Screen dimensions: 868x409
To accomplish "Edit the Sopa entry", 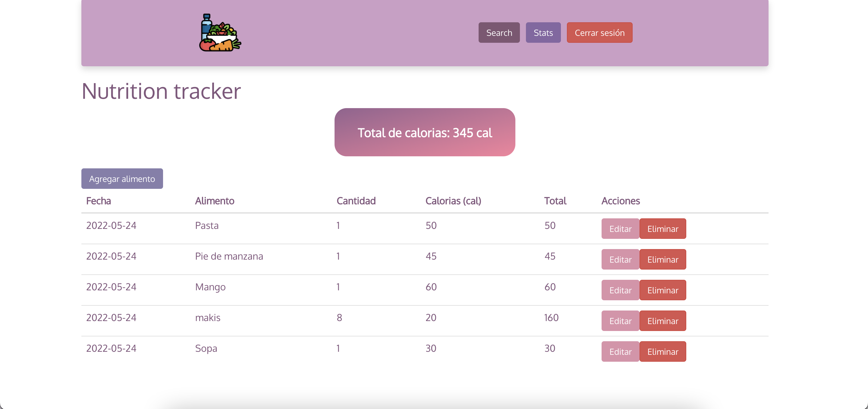I will click(x=620, y=352).
